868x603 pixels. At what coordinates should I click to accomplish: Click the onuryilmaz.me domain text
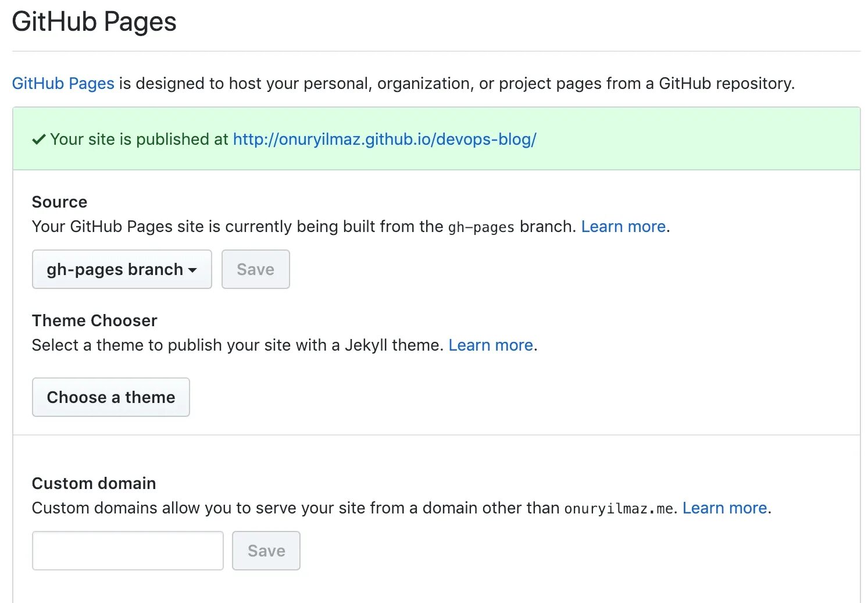(619, 509)
